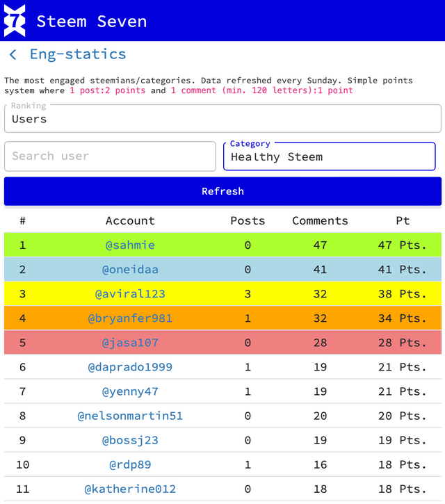Click the Eng-statics page title
The height and width of the screenshot is (504, 445).
coord(78,54)
